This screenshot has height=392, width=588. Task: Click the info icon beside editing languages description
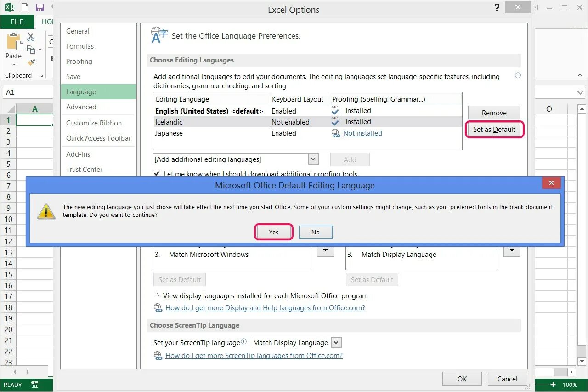click(x=518, y=75)
